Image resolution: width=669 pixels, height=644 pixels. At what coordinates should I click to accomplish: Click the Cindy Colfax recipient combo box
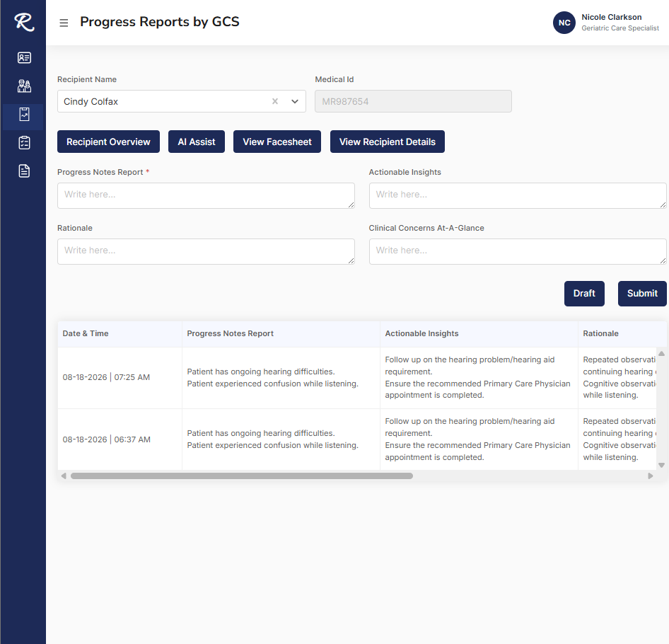[x=181, y=101]
